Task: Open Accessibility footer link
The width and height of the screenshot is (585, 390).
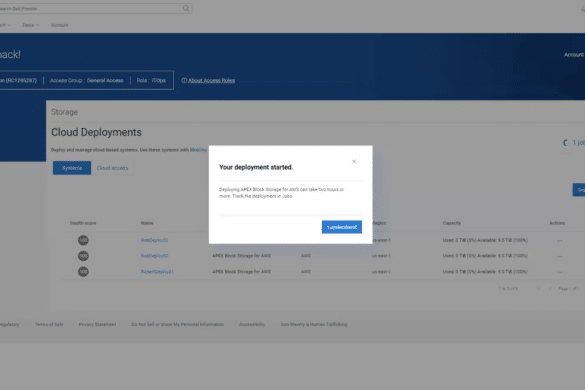Action: pos(252,324)
